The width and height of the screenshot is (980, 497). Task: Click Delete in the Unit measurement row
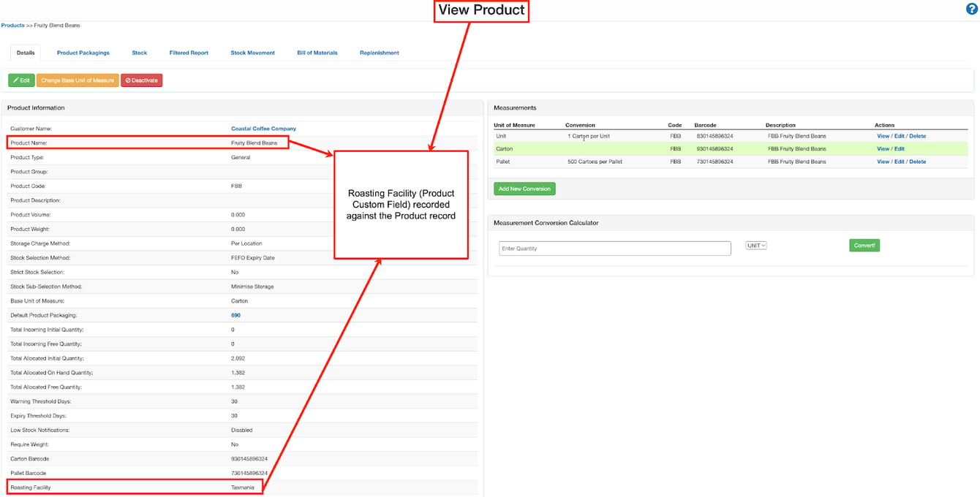point(918,136)
